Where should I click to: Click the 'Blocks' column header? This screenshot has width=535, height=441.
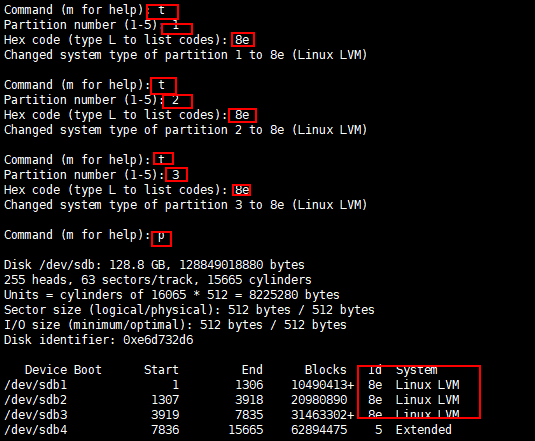coord(326,370)
